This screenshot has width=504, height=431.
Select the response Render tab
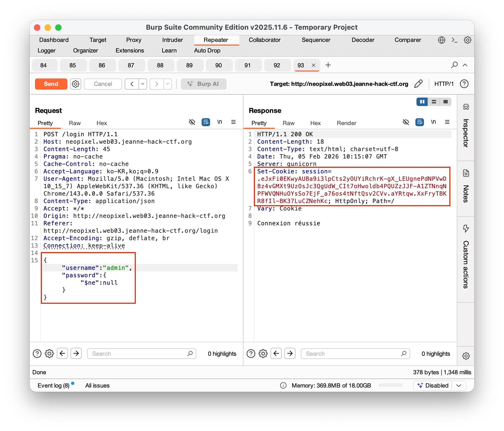tap(346, 123)
